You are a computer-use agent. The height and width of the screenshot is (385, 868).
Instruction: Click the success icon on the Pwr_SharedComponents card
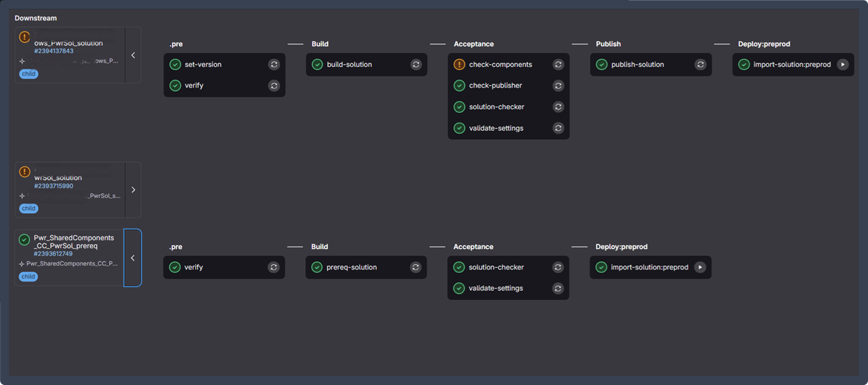(x=23, y=238)
